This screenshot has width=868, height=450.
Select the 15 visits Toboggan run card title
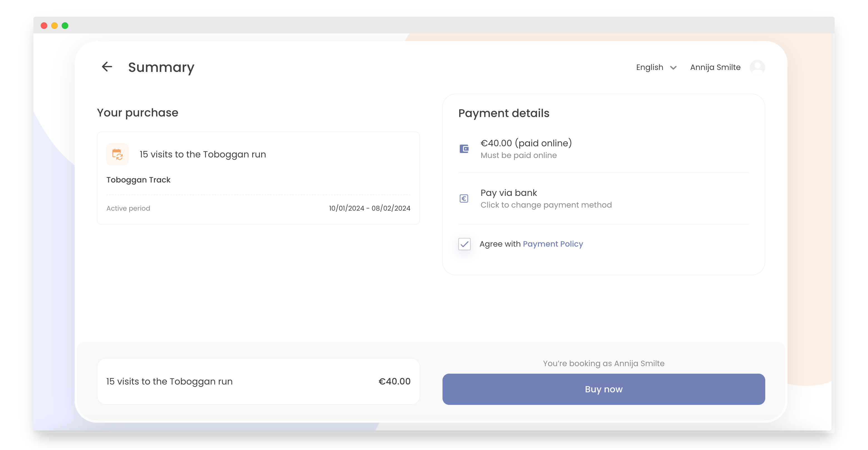[202, 154]
